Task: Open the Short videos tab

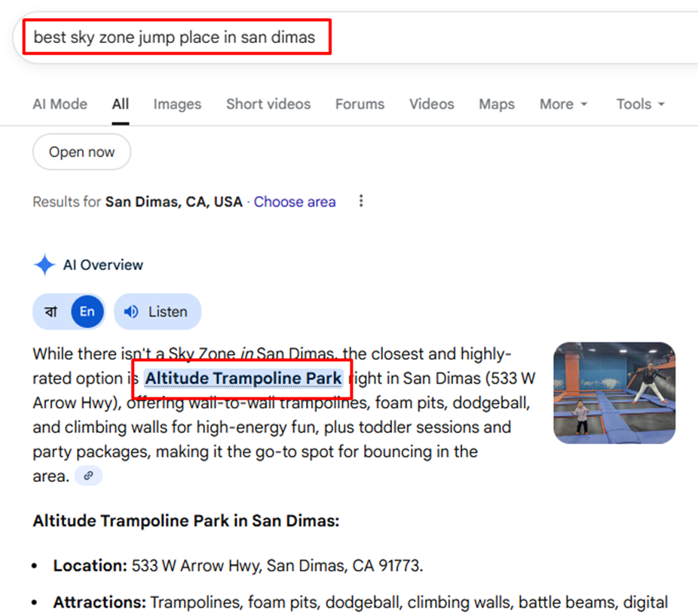Action: 268,104
